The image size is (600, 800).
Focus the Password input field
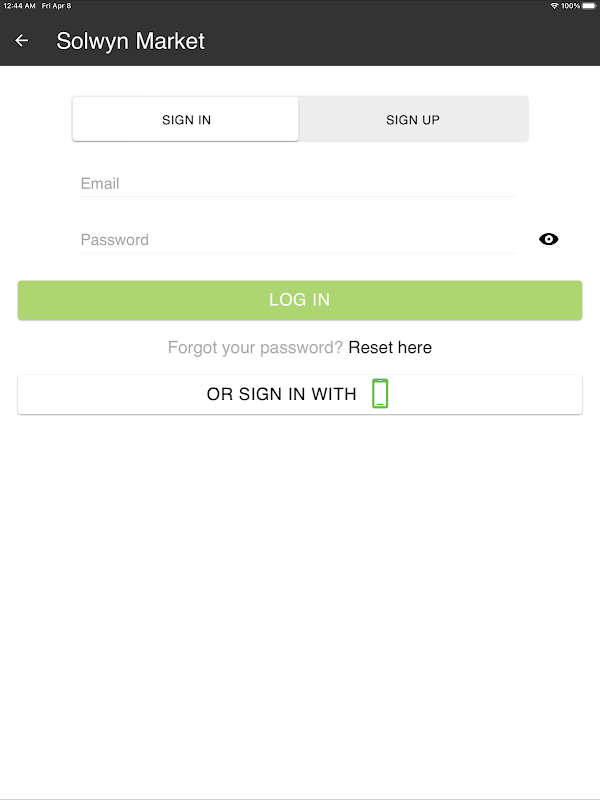pyautogui.click(x=298, y=240)
